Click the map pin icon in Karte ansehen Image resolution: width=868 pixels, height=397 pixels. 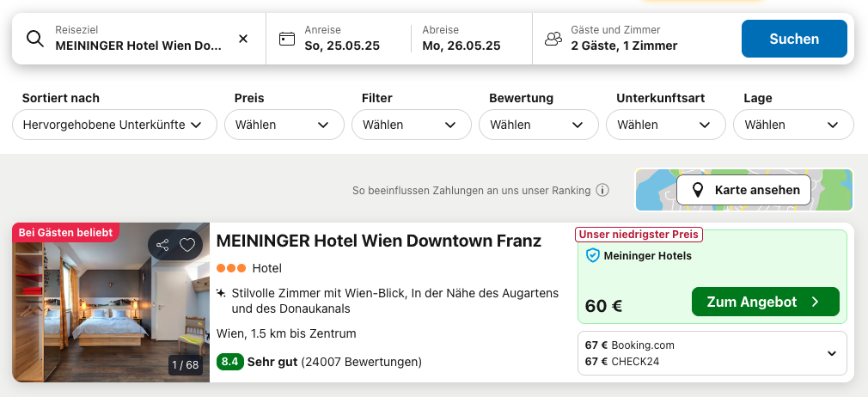coord(698,190)
